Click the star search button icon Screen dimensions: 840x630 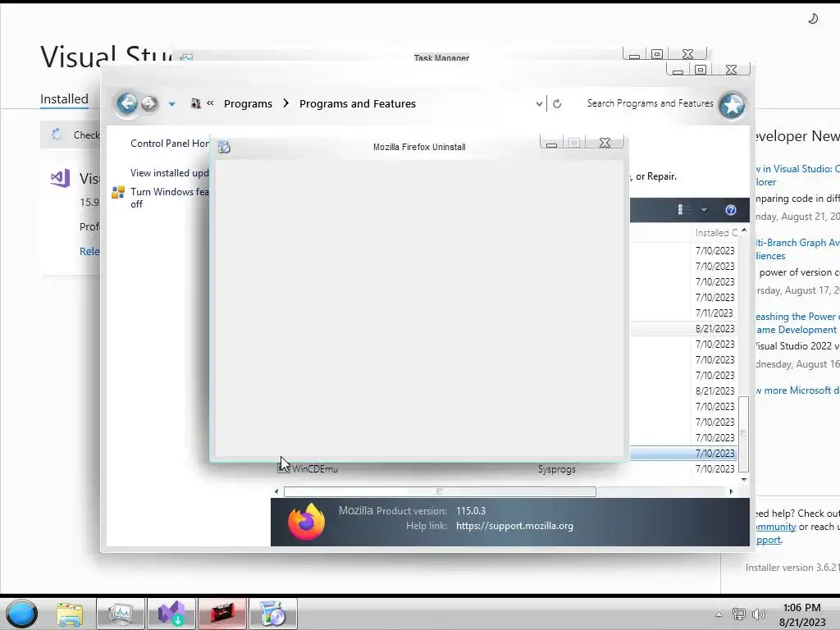[732, 105]
